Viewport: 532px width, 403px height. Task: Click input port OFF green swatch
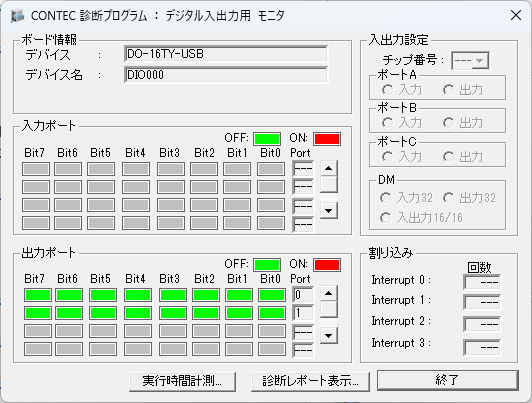pyautogui.click(x=267, y=139)
